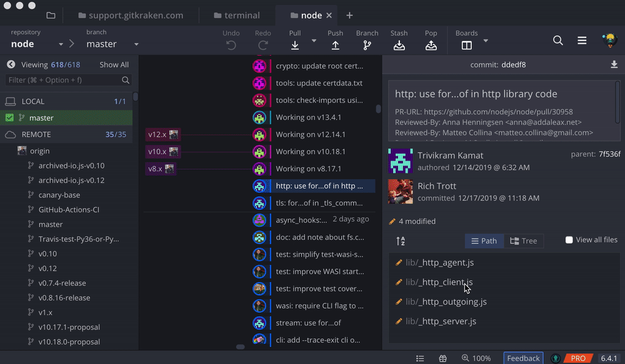Open the Boards panel icon
Viewport: 625px width, 364px height.
point(467,46)
